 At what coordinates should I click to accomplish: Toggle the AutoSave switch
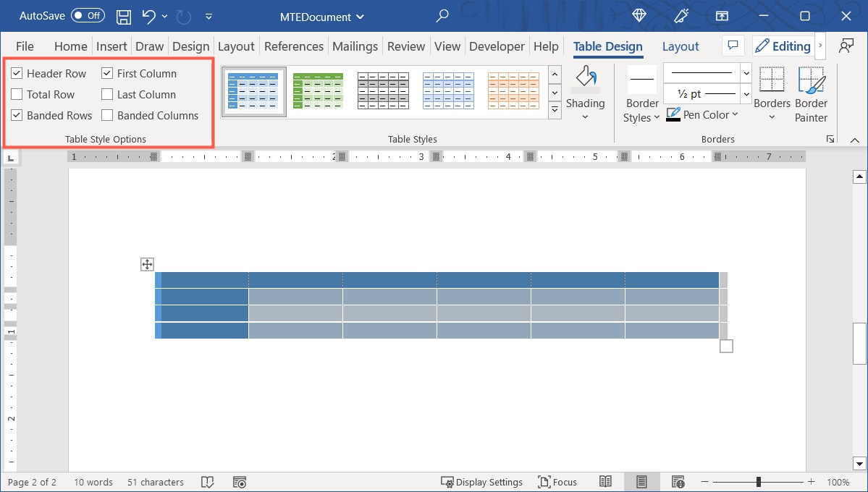(x=88, y=16)
